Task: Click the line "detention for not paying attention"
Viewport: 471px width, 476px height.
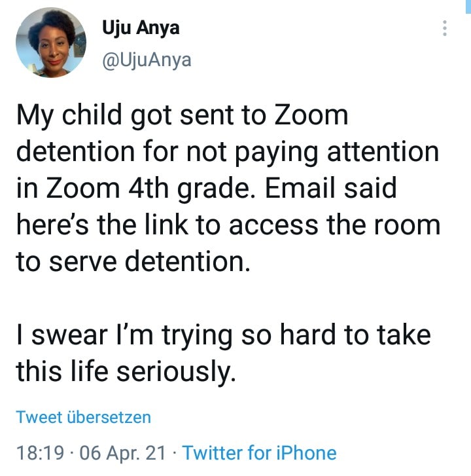Action: point(227,153)
